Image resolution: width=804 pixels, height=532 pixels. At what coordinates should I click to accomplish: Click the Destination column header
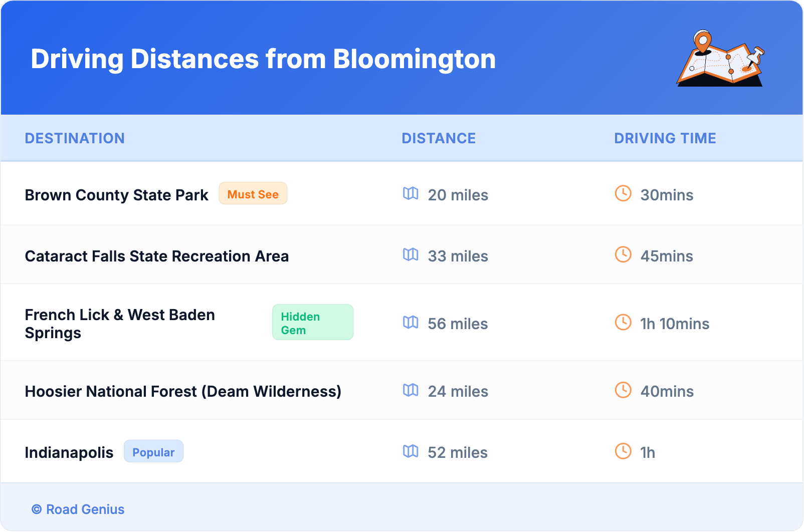(75, 138)
